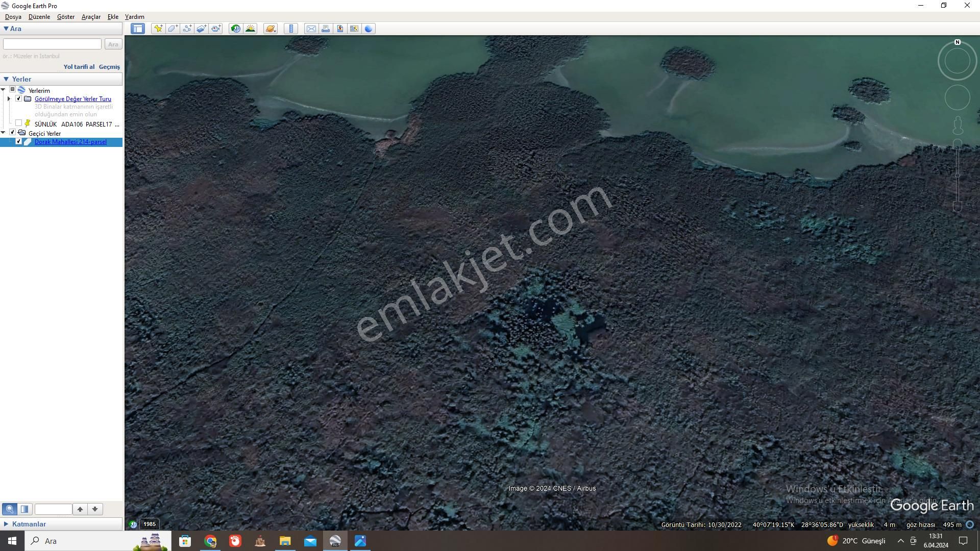Click the zoom slider handle
980x551 pixels.
[958, 175]
